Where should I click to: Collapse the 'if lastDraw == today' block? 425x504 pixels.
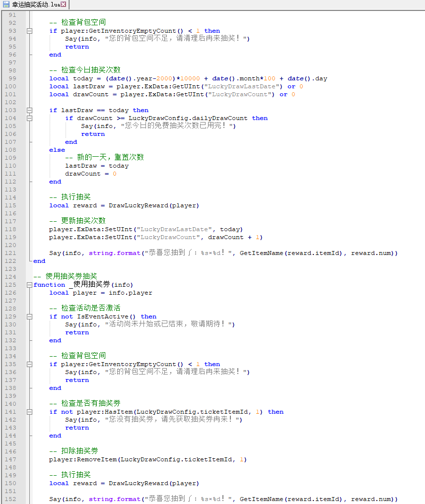point(29,110)
